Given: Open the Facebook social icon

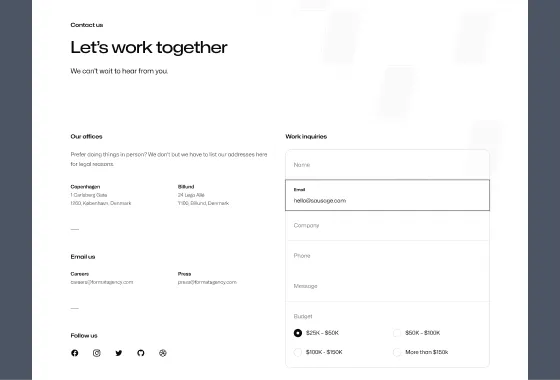Looking at the screenshot, I should coord(75,353).
